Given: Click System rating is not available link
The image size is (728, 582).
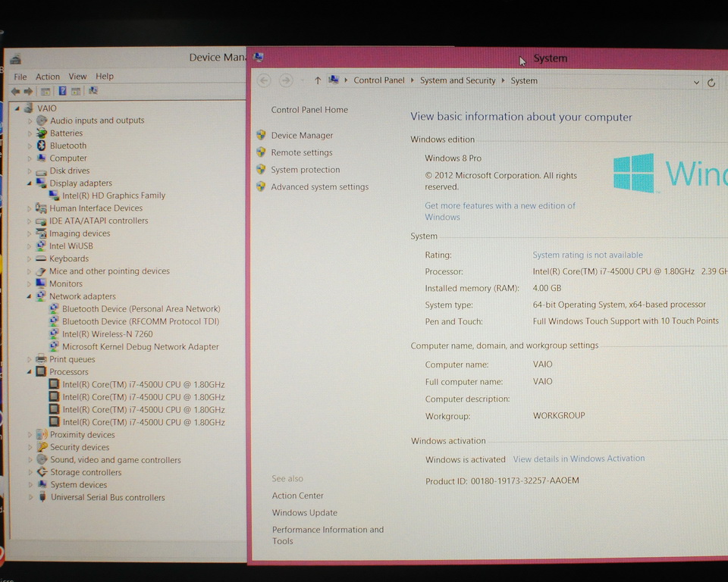Looking at the screenshot, I should [x=588, y=255].
